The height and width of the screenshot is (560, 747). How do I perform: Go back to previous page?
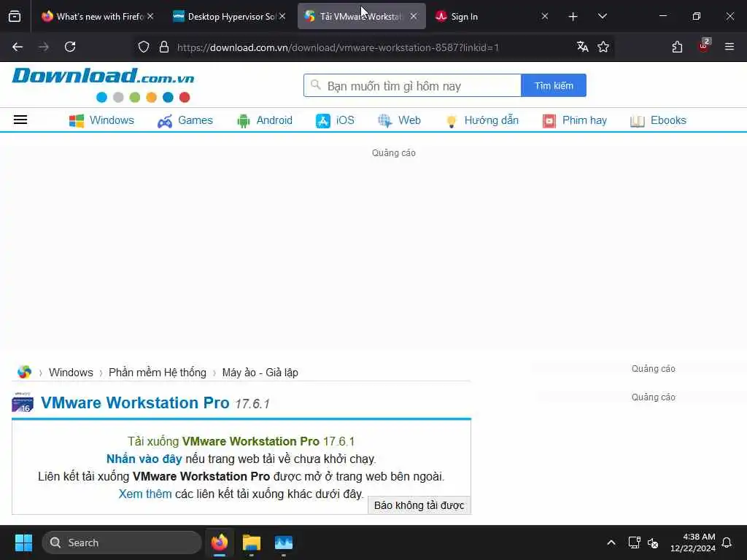point(18,47)
